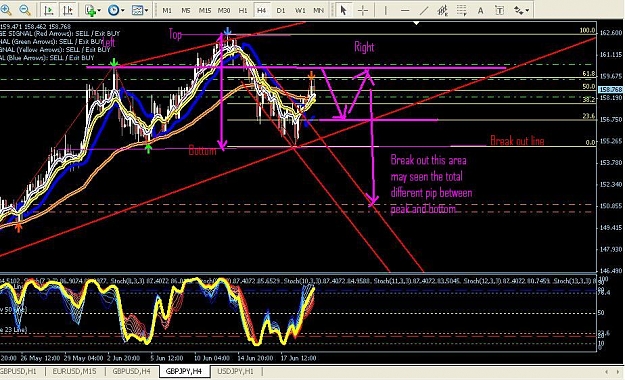Click the 61.8 Fibonacci level label
Screen dimensions: 625x380
(589, 74)
